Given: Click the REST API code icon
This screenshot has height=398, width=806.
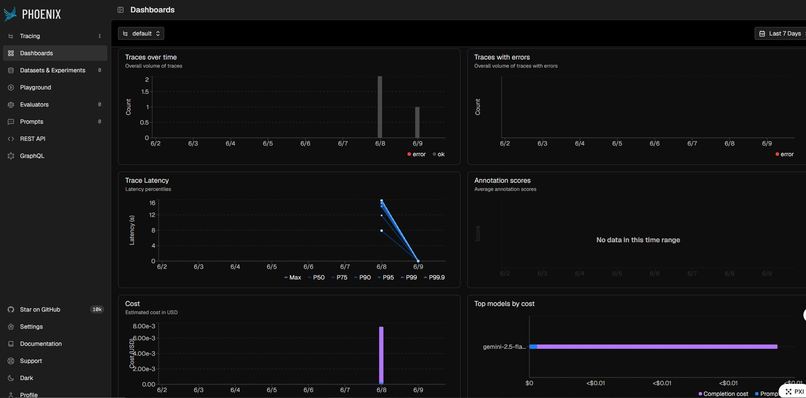Looking at the screenshot, I should pos(11,139).
